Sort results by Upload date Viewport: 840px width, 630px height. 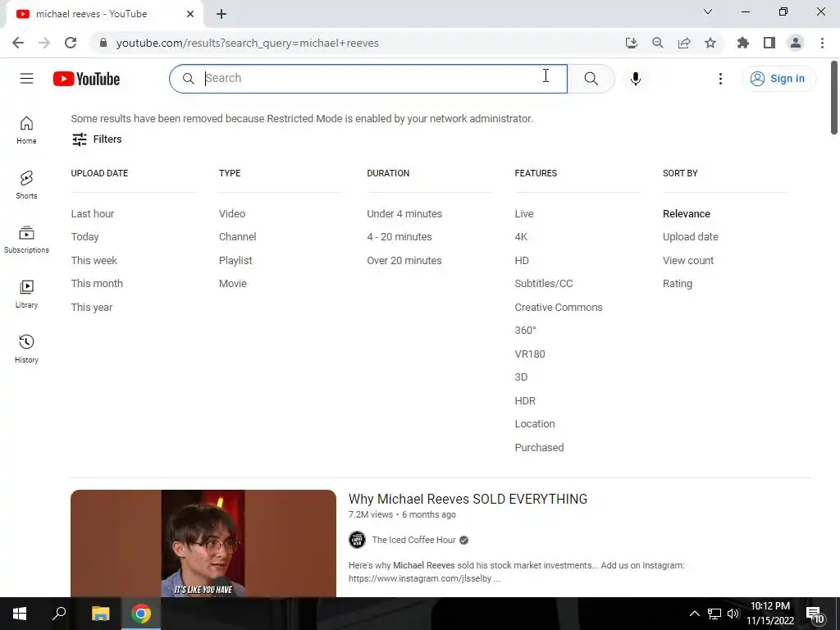691,237
